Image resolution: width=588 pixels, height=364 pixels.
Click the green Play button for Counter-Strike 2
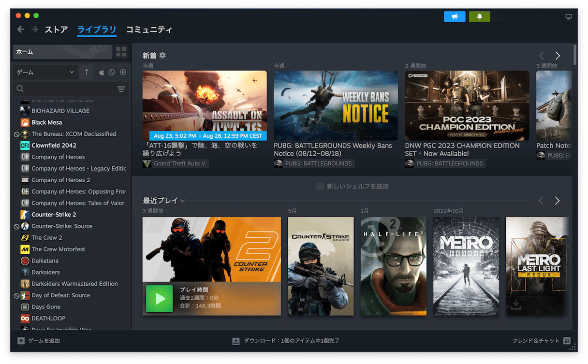click(x=160, y=298)
